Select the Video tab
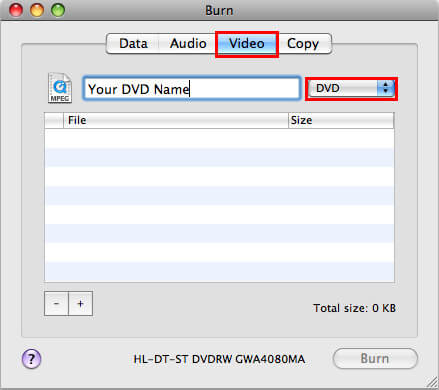 [247, 44]
